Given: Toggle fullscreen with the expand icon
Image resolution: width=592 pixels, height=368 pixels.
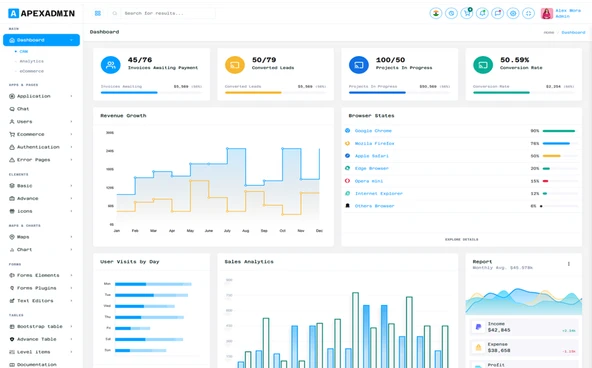Looking at the screenshot, I should [x=529, y=13].
